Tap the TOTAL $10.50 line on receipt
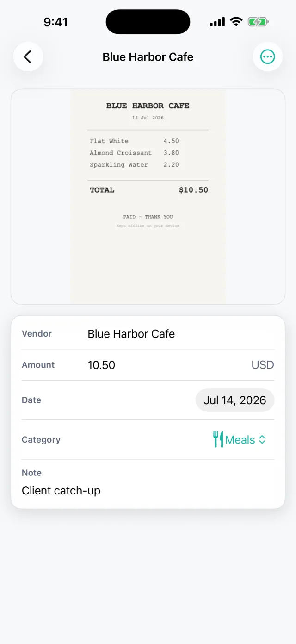The width and height of the screenshot is (296, 644). point(148,190)
